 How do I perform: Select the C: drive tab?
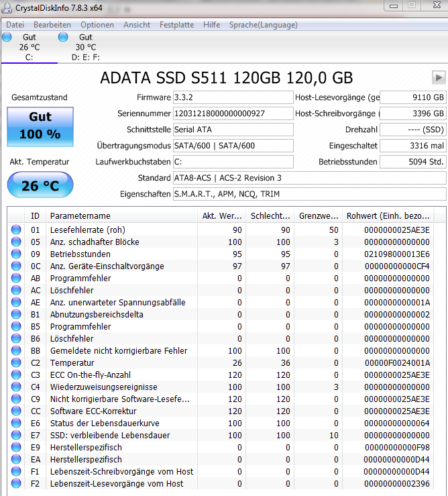(29, 47)
